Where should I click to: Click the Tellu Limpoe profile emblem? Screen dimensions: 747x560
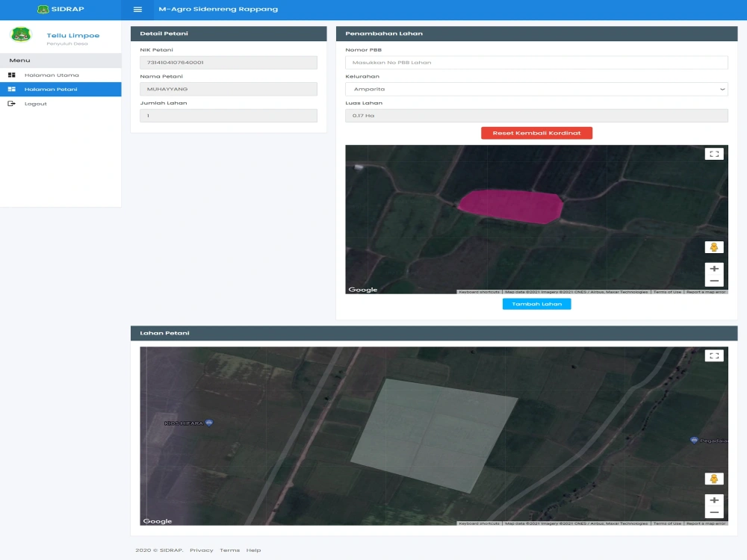coord(21,35)
